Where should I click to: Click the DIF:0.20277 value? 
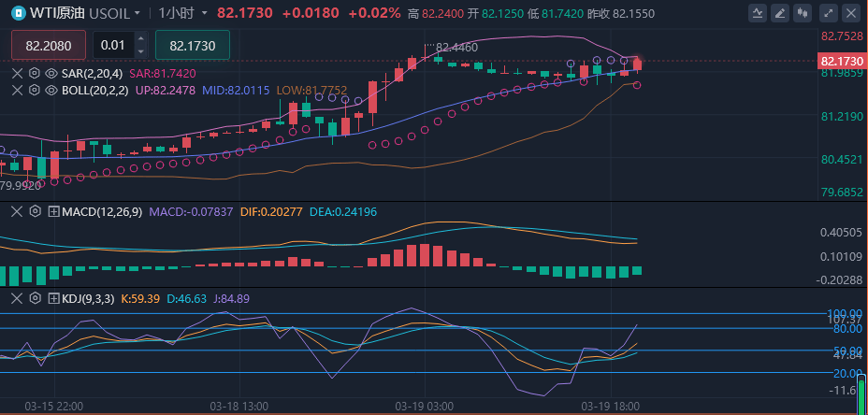[272, 211]
